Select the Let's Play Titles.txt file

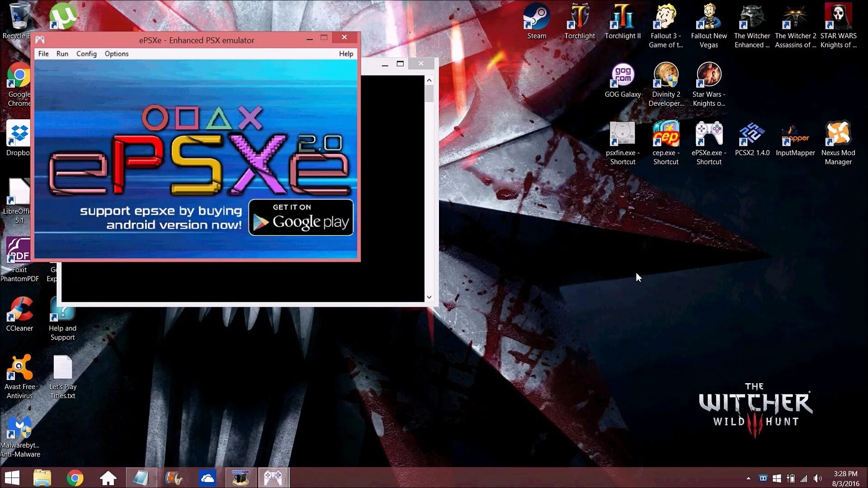click(x=62, y=377)
